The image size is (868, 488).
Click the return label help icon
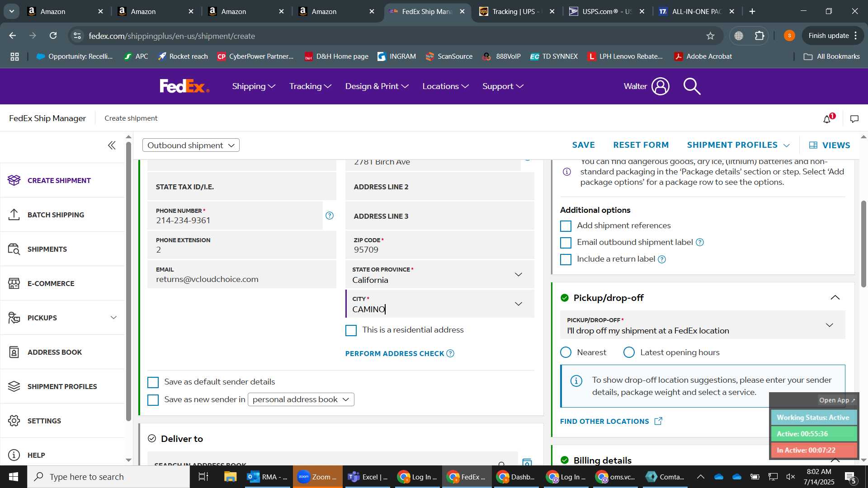pos(662,259)
